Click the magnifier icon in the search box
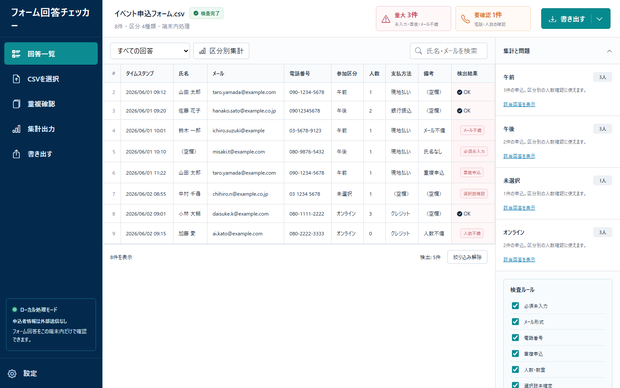Image resolution: width=620 pixels, height=388 pixels. (x=418, y=51)
